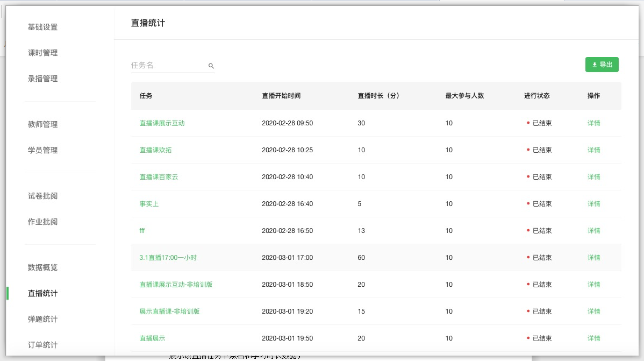
Task: Open the 展示直播课-非培训版 task link
Action: (169, 312)
